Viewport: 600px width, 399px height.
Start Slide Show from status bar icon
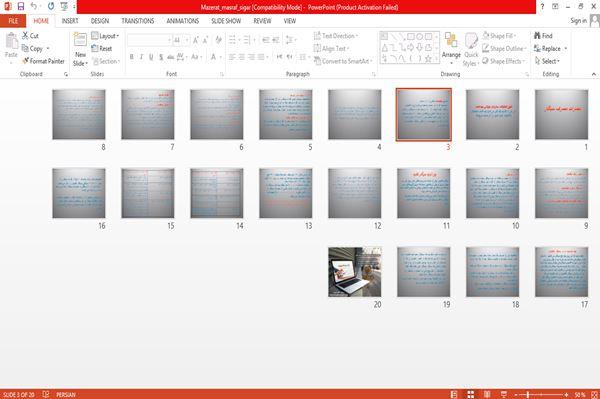point(504,394)
